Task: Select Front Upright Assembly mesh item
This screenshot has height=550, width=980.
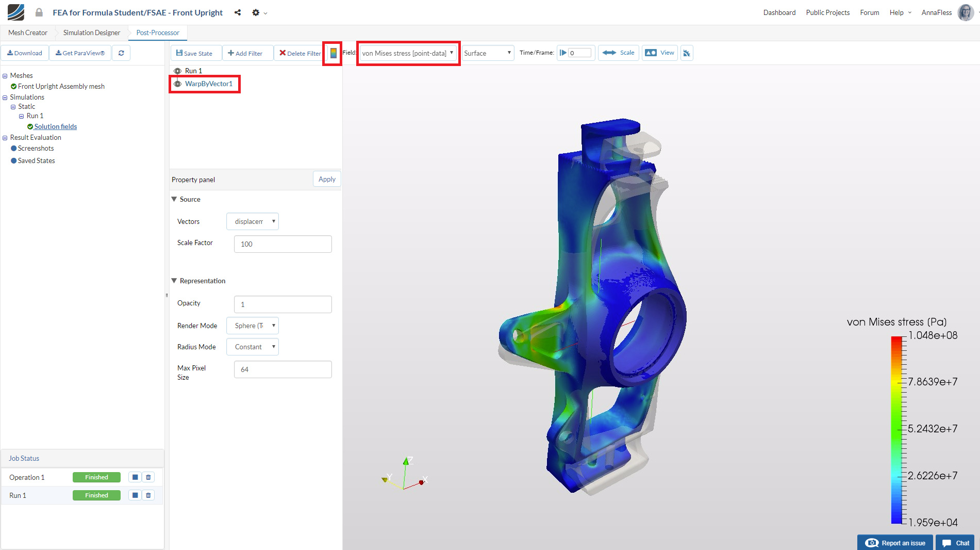Action: pos(61,86)
